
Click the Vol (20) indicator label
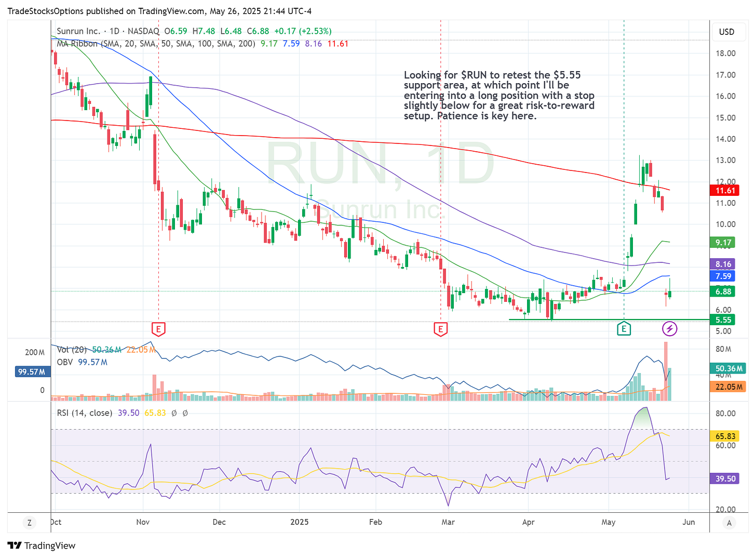(73, 350)
